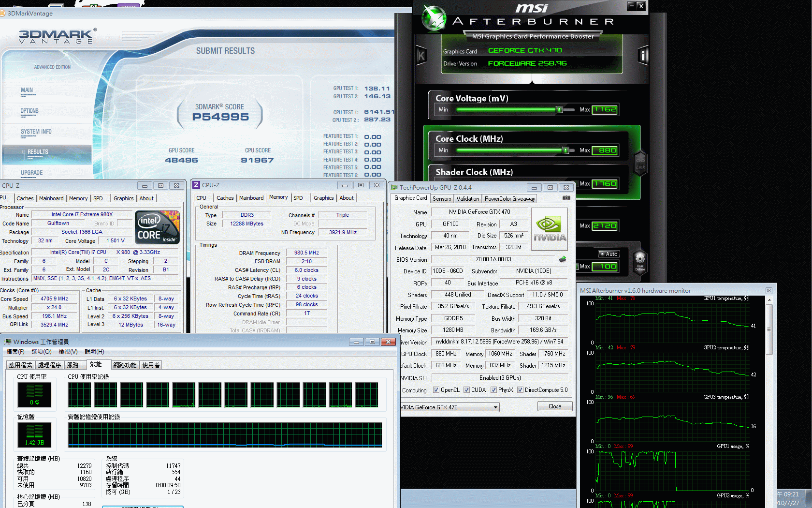Open the 選項(O) menu in Task Manager
Screen dimensions: 812x508
(42, 352)
